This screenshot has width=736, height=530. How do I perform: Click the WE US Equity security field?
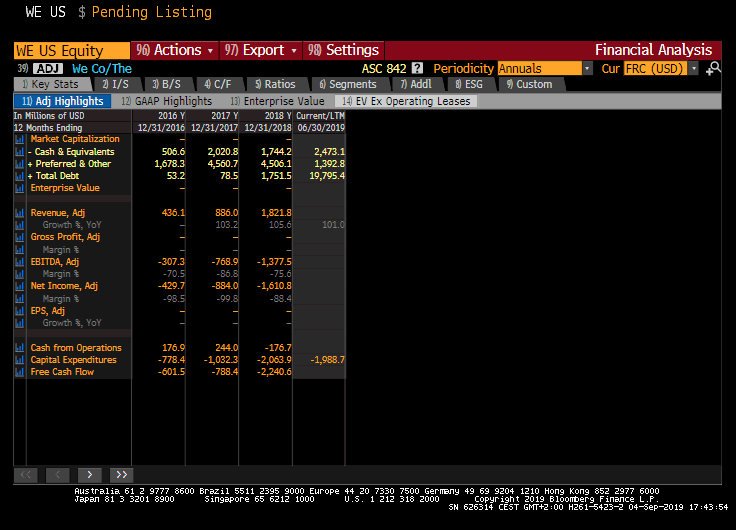pos(72,50)
